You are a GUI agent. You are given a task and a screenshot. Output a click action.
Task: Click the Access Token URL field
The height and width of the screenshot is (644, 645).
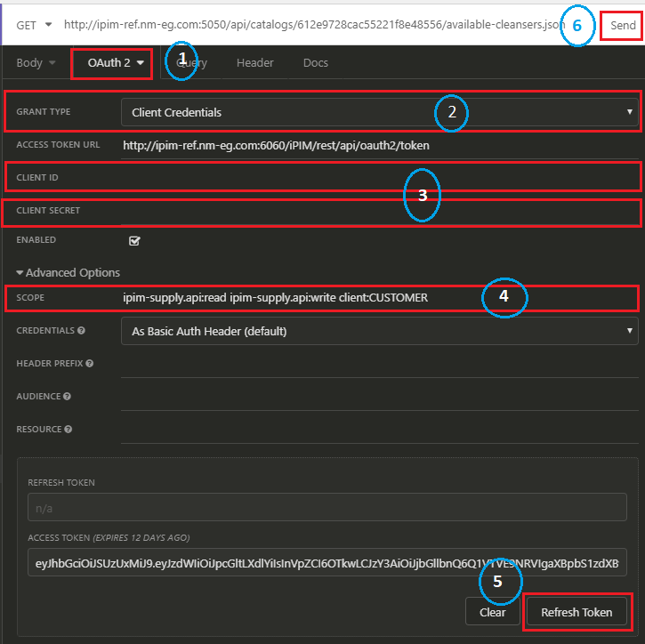(379, 145)
